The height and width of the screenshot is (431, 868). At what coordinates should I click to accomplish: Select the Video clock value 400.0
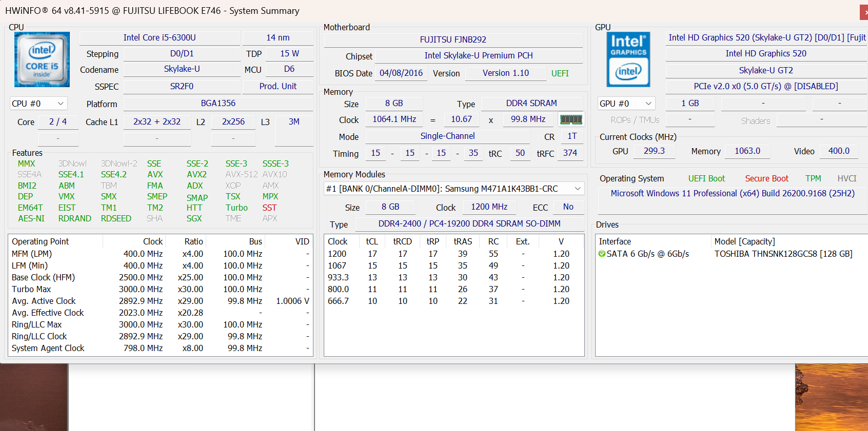(839, 151)
